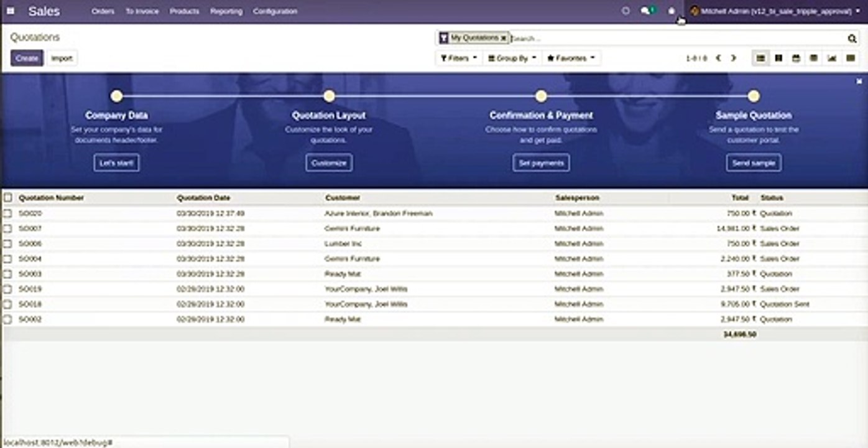Switch to kanban view
The height and width of the screenshot is (448, 868).
778,58
